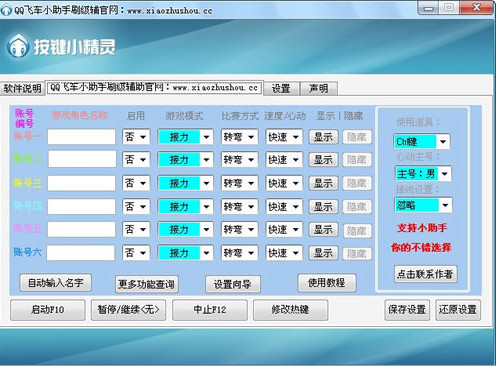Click the 显示 button for 账号六
Image resolution: width=496 pixels, height=366 pixels.
click(323, 253)
